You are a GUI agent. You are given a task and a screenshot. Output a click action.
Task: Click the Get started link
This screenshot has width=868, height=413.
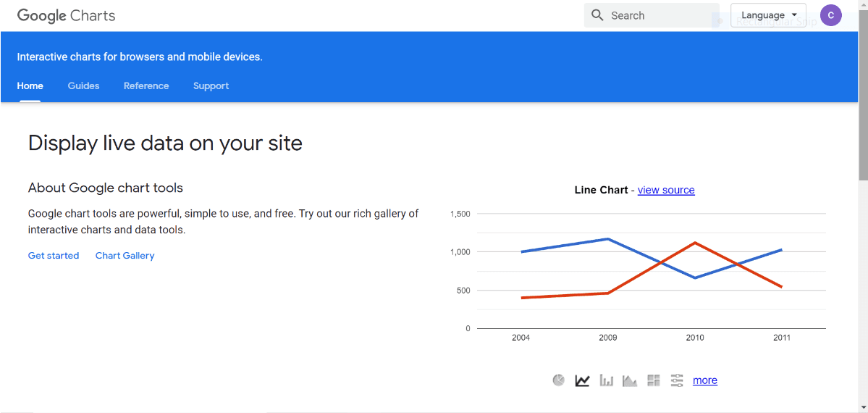click(x=54, y=256)
